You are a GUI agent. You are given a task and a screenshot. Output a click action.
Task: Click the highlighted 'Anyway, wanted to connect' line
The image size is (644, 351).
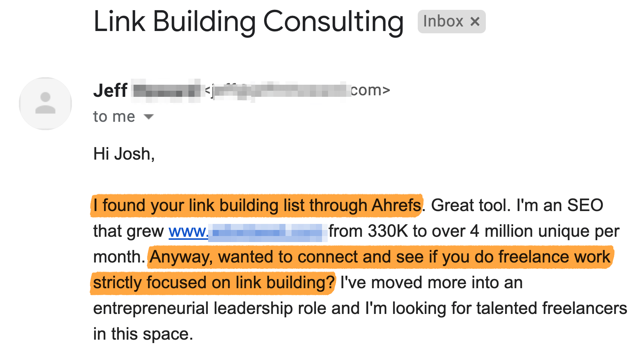click(x=380, y=257)
